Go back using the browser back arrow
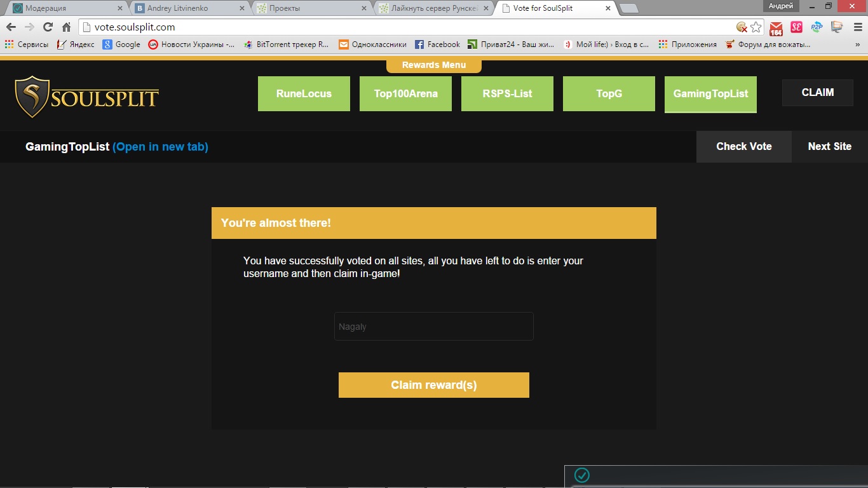868x488 pixels. coord(11,27)
